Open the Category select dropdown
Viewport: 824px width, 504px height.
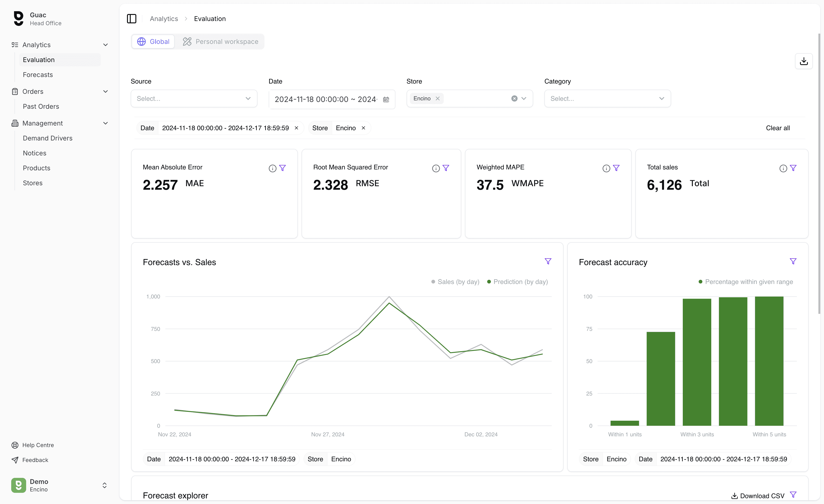pos(607,98)
